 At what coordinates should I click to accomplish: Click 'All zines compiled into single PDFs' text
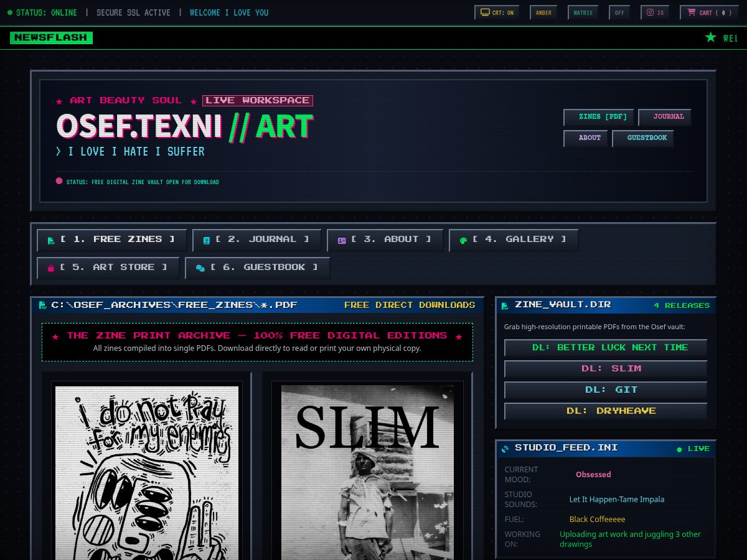click(x=257, y=348)
